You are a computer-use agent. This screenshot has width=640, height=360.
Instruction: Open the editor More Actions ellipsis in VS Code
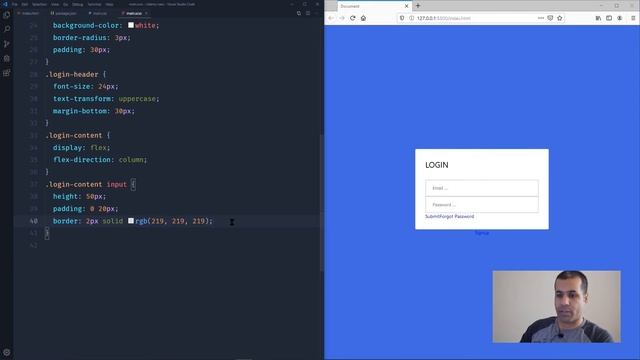tap(316, 13)
